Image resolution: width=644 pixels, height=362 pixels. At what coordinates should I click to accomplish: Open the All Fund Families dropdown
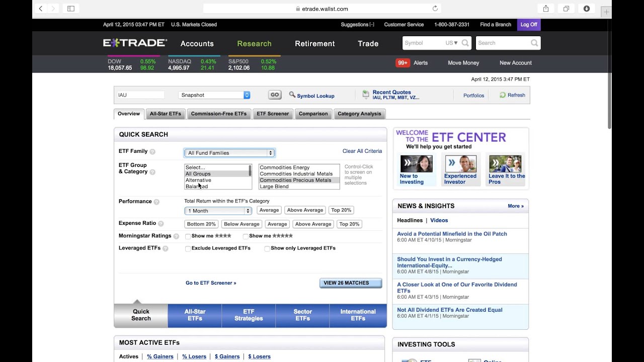[x=229, y=152]
